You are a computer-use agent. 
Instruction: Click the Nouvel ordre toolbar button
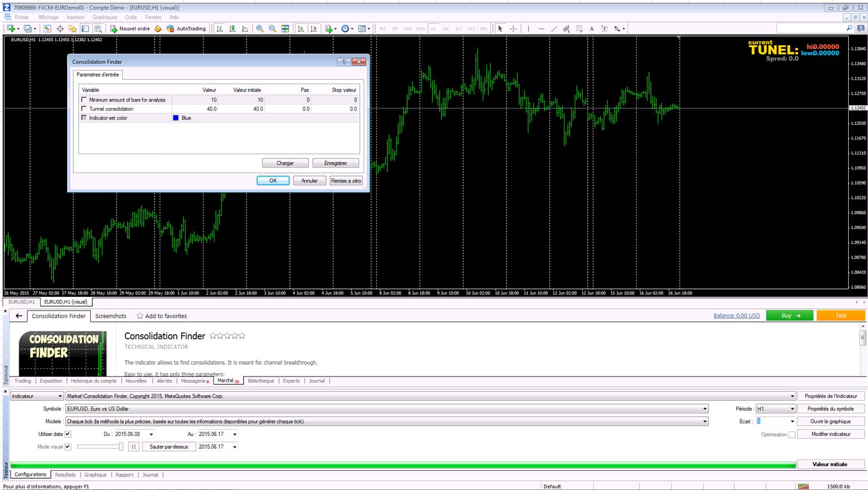130,29
